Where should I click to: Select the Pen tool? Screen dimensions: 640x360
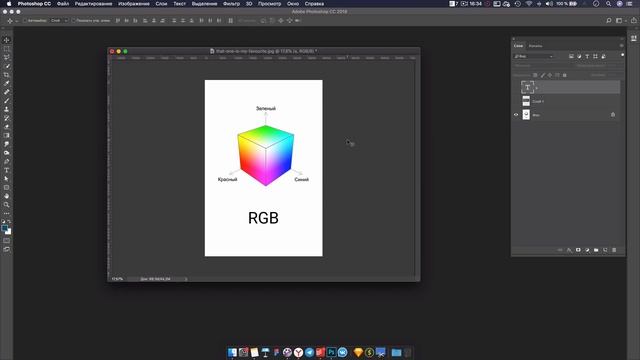pyautogui.click(x=7, y=161)
